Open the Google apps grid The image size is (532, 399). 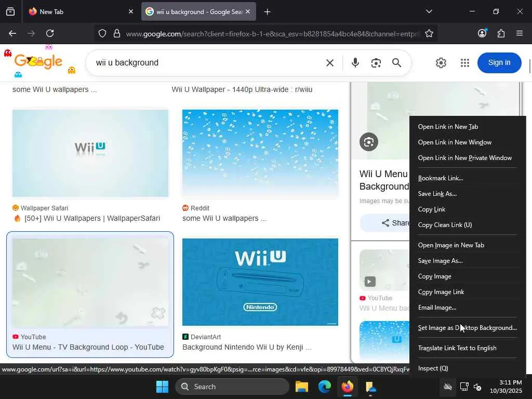pyautogui.click(x=465, y=63)
